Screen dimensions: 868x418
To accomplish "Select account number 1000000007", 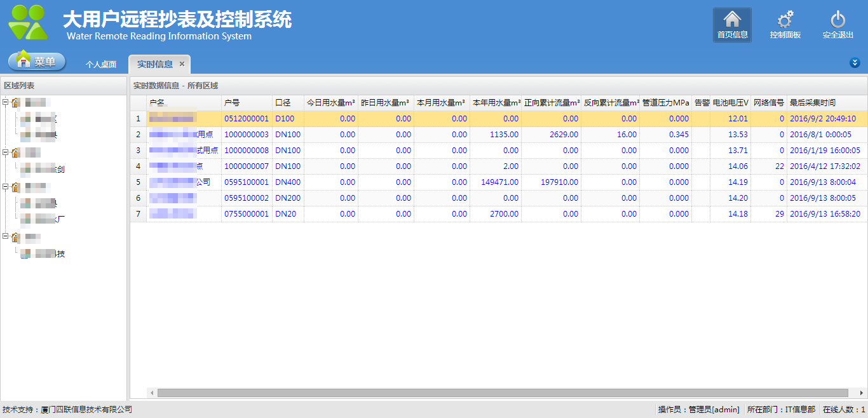I will click(x=247, y=166).
